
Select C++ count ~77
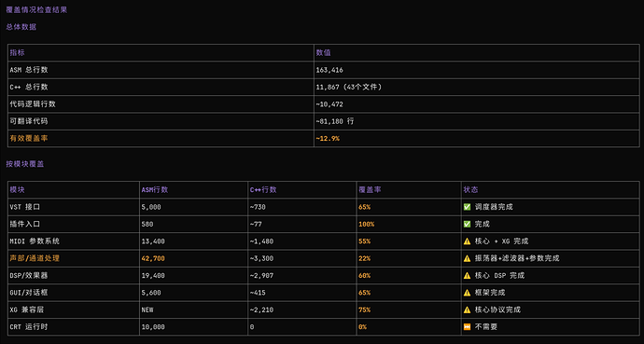(x=256, y=225)
